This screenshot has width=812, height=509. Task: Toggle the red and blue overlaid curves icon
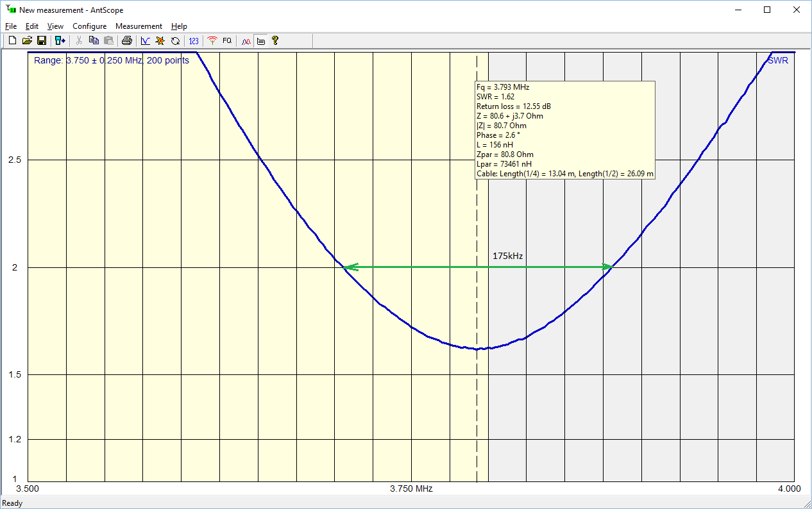pyautogui.click(x=246, y=41)
